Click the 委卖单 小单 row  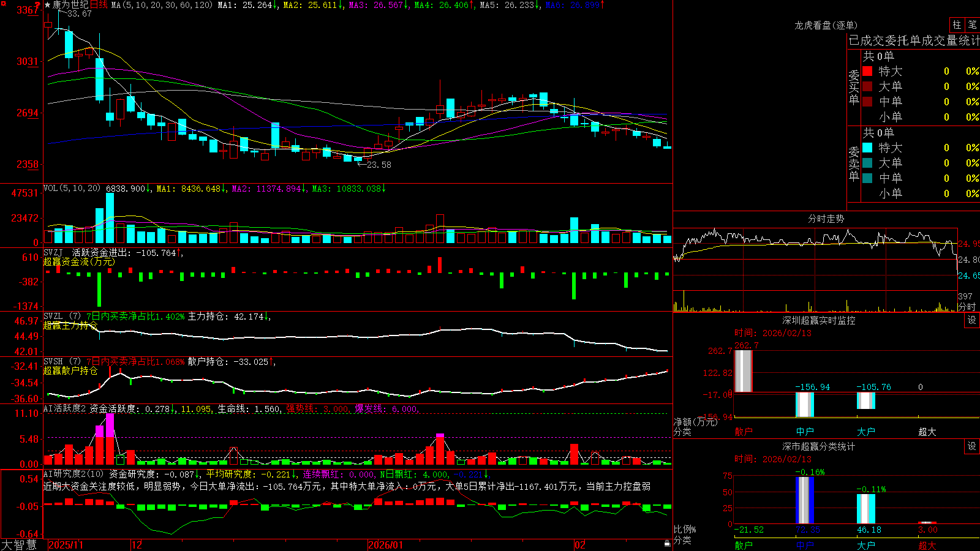tap(921, 193)
